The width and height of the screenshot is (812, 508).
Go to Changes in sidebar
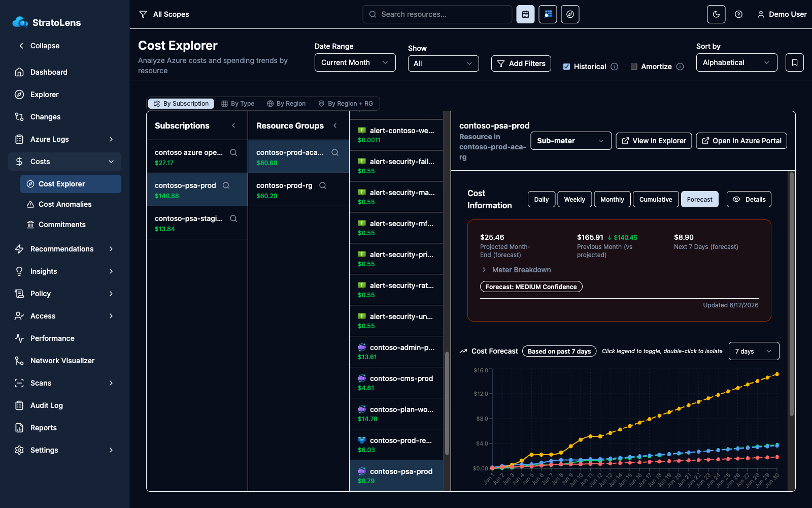pos(64,117)
